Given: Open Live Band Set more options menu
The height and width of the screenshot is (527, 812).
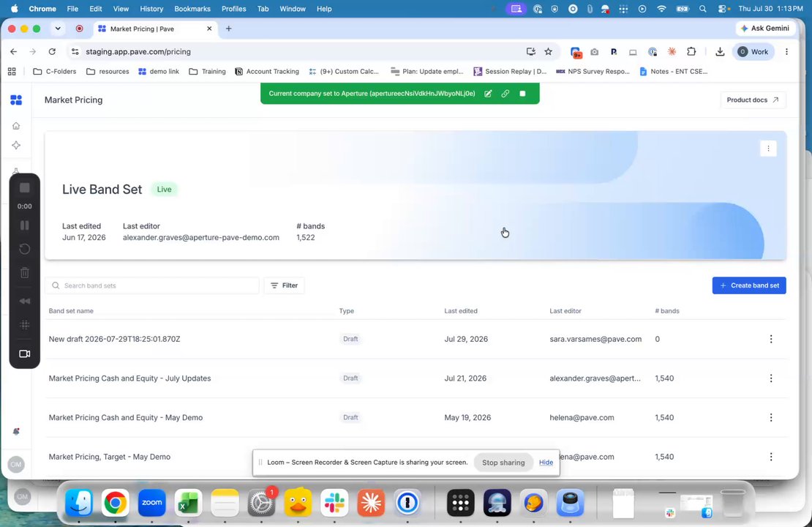Looking at the screenshot, I should point(768,149).
